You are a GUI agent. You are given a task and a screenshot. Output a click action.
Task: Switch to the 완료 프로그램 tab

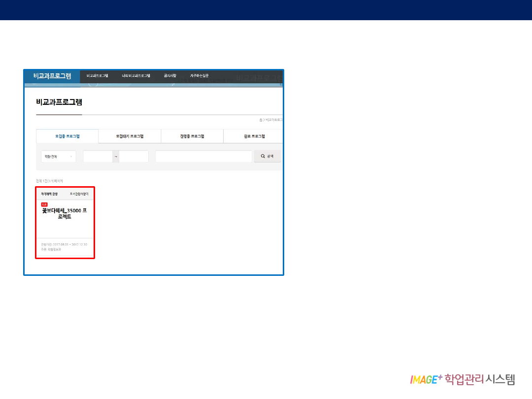254,136
